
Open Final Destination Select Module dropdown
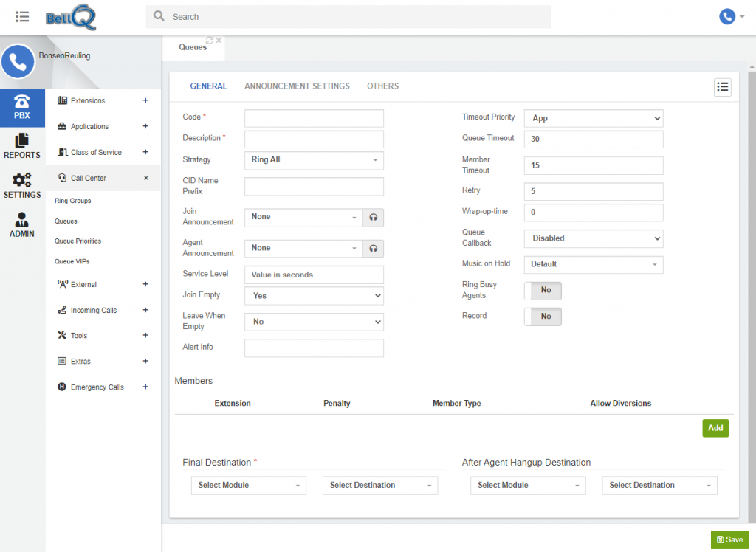[249, 486]
